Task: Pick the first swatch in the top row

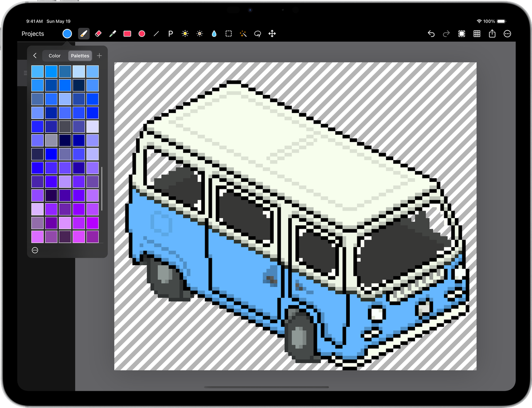Action: 38,71
